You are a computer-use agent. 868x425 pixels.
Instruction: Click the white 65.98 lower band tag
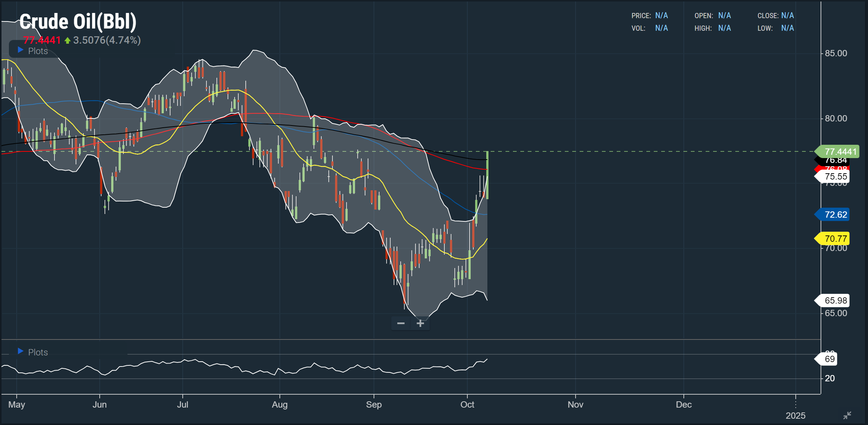coord(835,300)
